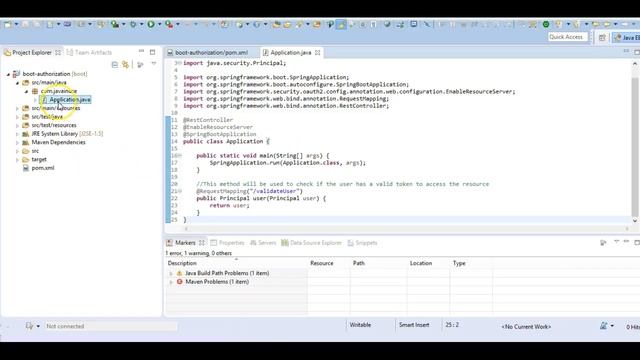Image resolution: width=640 pixels, height=360 pixels.
Task: Switch to the Java EE perspective
Action: (x=627, y=38)
